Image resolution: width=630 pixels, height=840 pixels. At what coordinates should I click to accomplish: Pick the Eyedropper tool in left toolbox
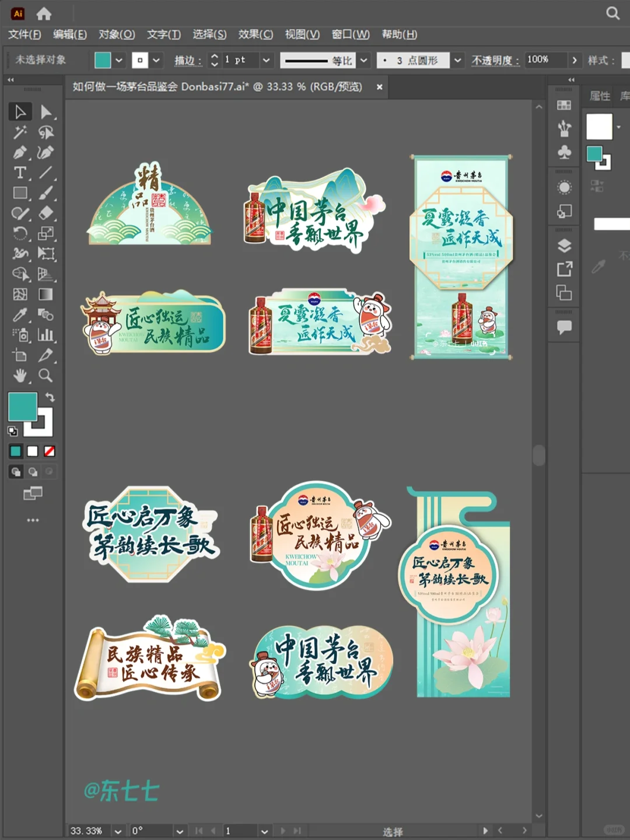point(20,315)
